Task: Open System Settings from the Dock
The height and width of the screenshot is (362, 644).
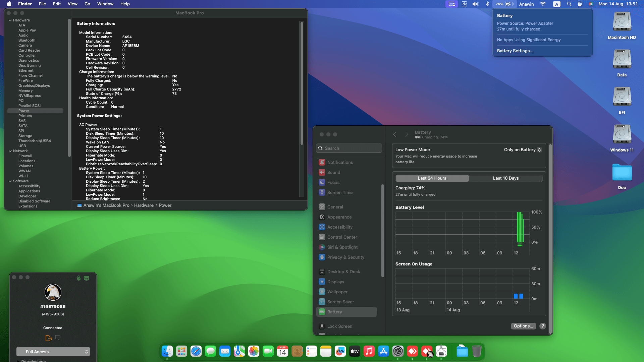Action: click(x=398, y=351)
